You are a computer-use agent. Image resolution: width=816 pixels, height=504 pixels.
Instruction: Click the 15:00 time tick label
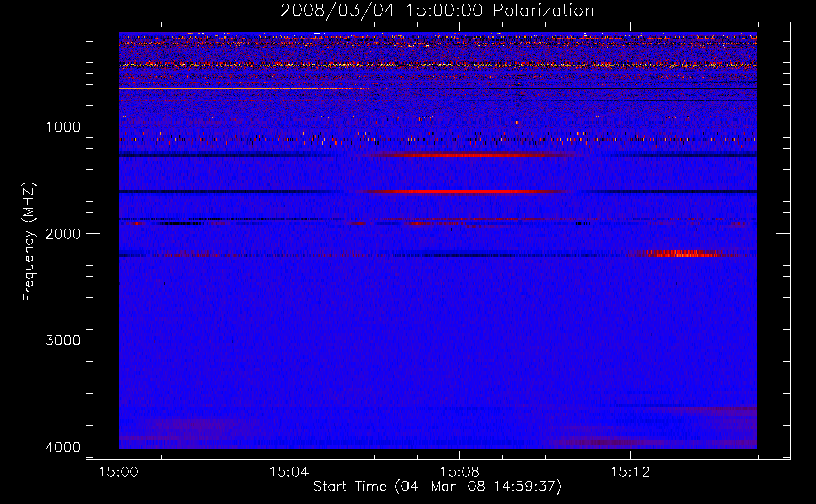tap(119, 472)
